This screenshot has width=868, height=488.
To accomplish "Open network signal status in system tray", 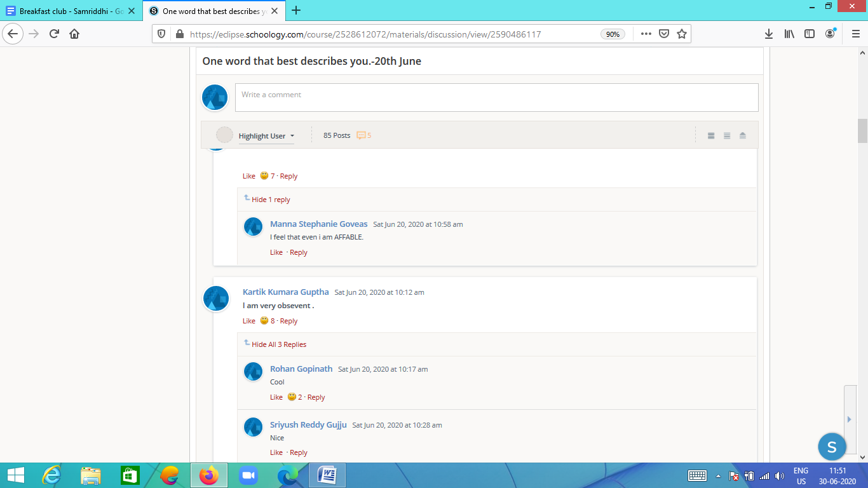I will tap(764, 476).
